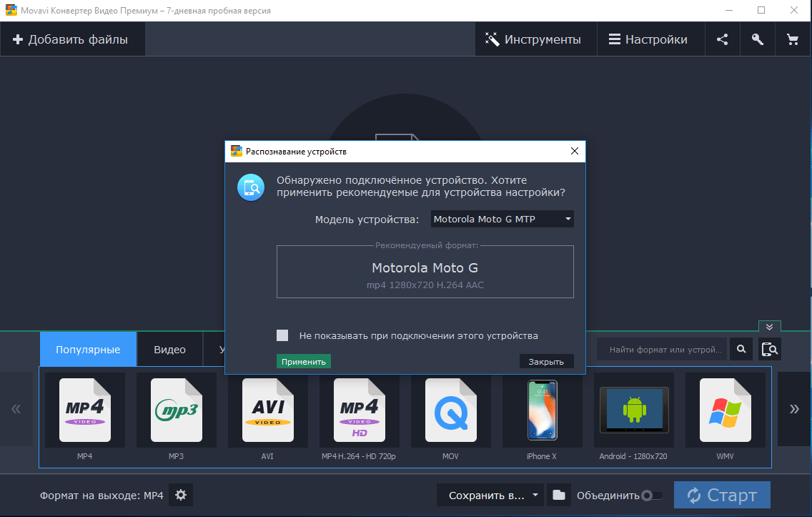Open the device model dropdown Motorola Moto G MTP

tap(502, 219)
